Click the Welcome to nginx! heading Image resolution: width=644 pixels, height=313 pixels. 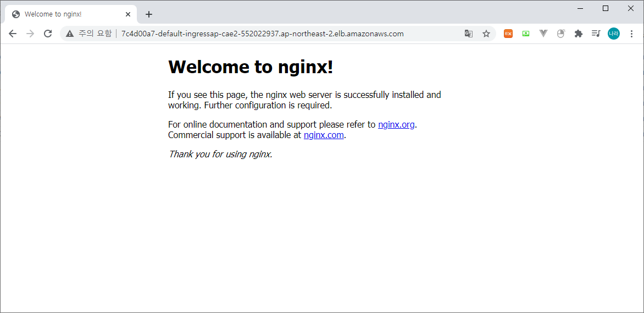pos(251,67)
